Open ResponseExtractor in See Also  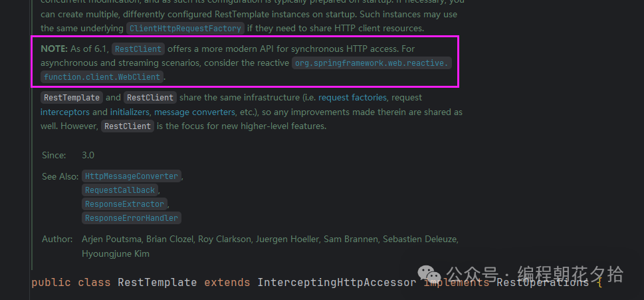pyautogui.click(x=124, y=204)
